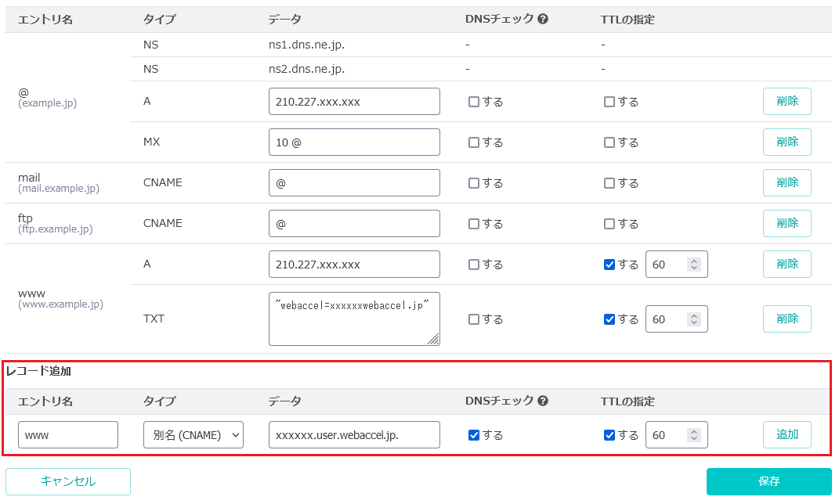The image size is (839, 504).
Task: Open DNS check help icon in record-add header
Action: point(543,401)
